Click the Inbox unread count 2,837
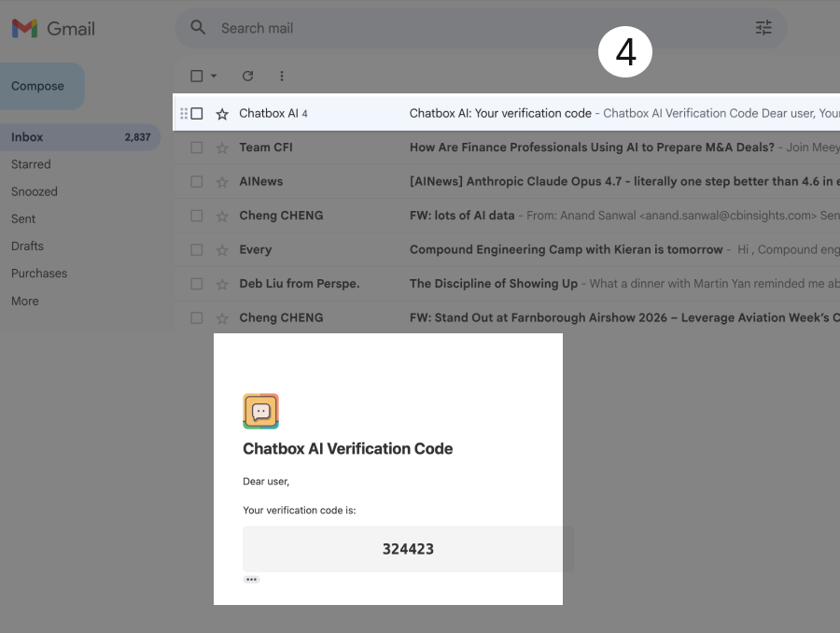This screenshot has width=840, height=633. [138, 137]
